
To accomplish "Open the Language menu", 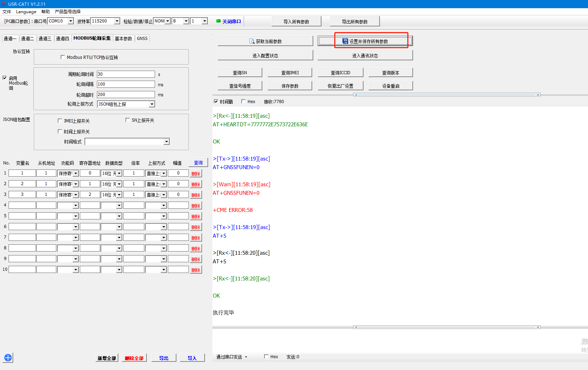I will coord(26,12).
